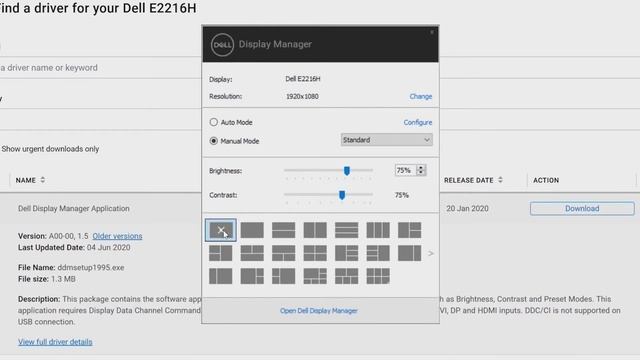640x360 pixels.
Task: Choose the six-zone layout with large top-left zone
Action: 315,276
